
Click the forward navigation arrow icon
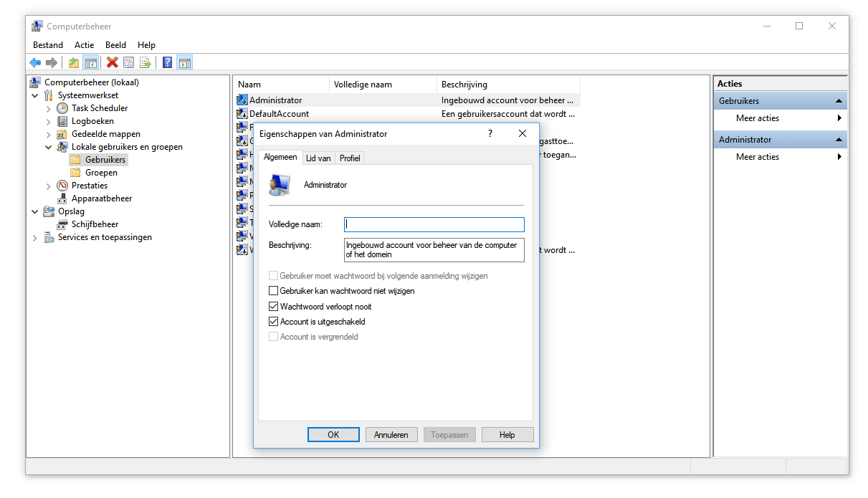(52, 62)
